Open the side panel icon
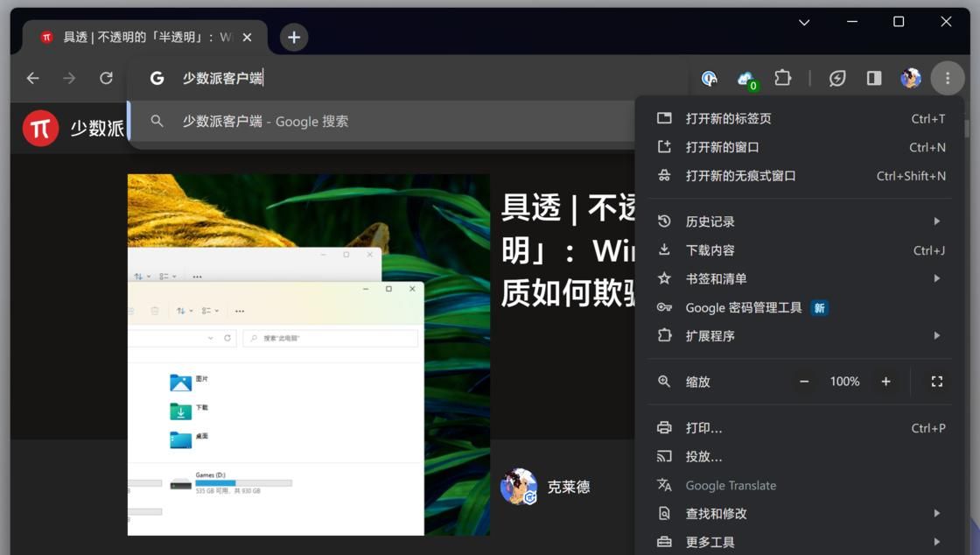 (x=873, y=78)
